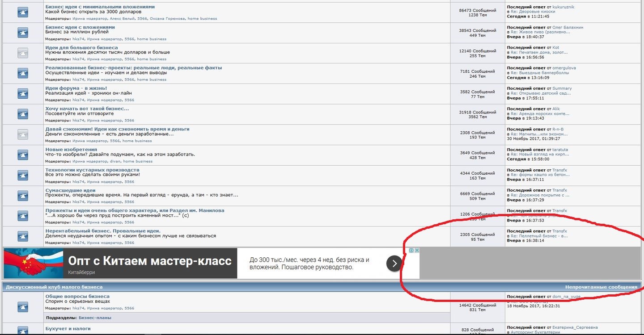Image resolution: width=644 pixels, height=335 pixels.
Task: Click the board icon beside Реализованные бизнес-проекты
Action: 23,73
